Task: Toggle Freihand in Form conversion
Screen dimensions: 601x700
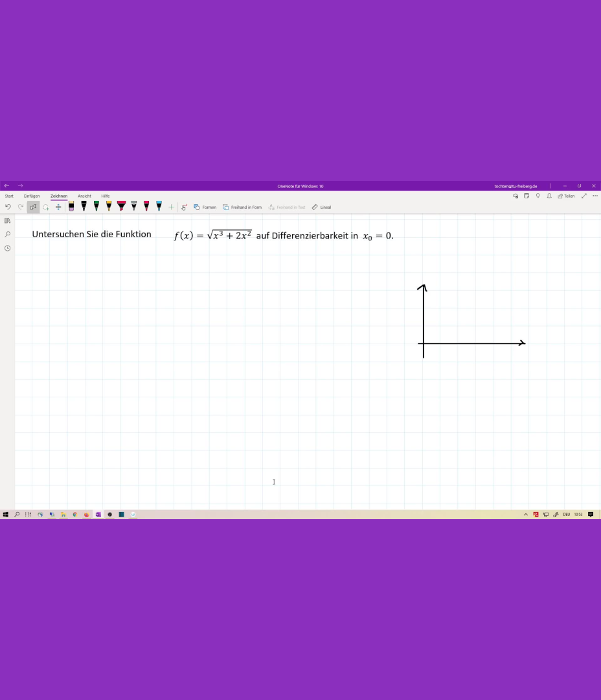Action: (242, 207)
